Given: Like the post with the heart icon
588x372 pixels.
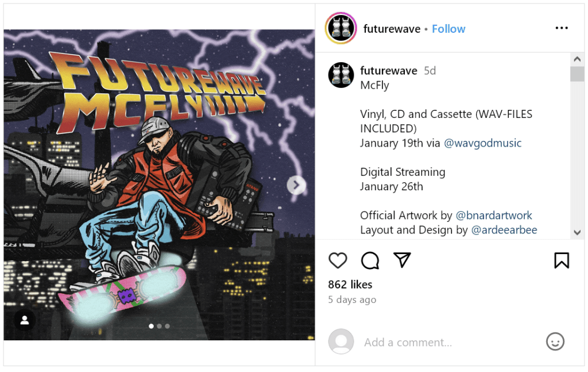Looking at the screenshot, I should pos(338,260).
